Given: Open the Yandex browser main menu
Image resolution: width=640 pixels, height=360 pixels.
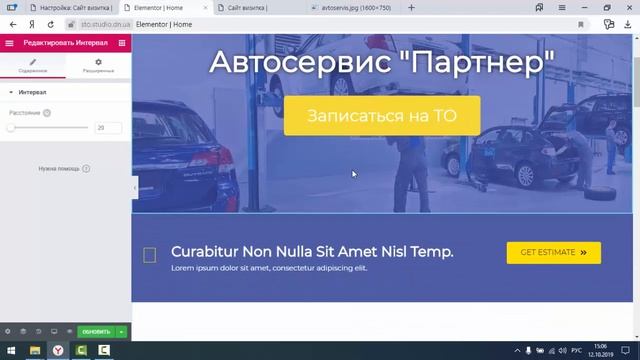Looking at the screenshot, I should click(562, 7).
